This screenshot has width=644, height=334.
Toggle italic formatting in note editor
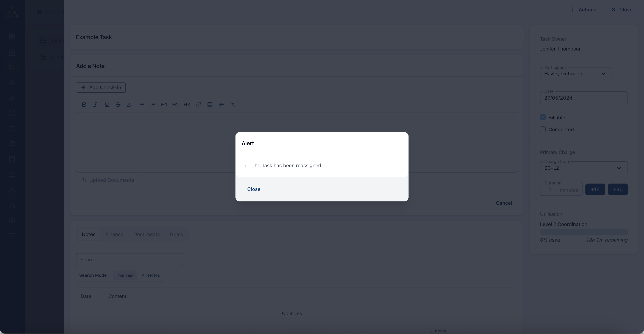(x=95, y=105)
